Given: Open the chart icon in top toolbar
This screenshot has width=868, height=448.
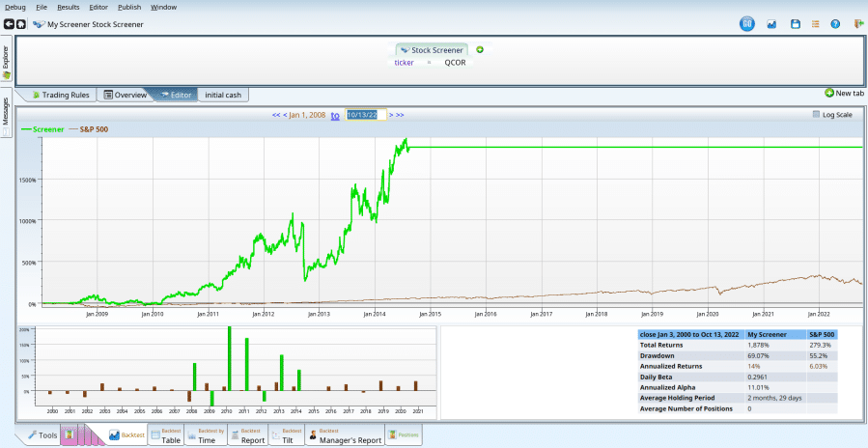Looking at the screenshot, I should tap(771, 24).
